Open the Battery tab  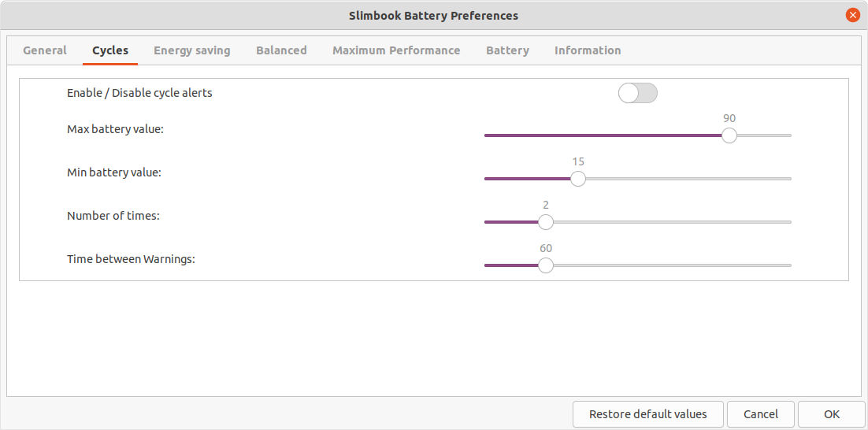pos(507,50)
